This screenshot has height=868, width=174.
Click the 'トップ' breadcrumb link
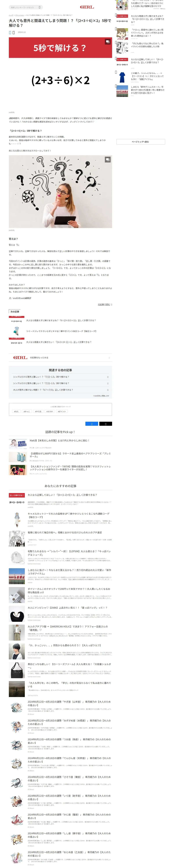pos(11,15)
